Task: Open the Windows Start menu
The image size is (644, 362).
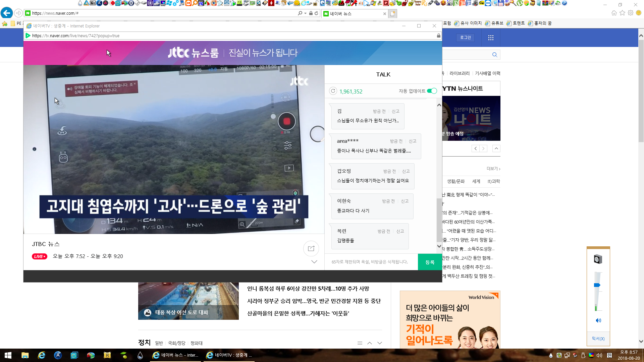Action: click(8, 355)
